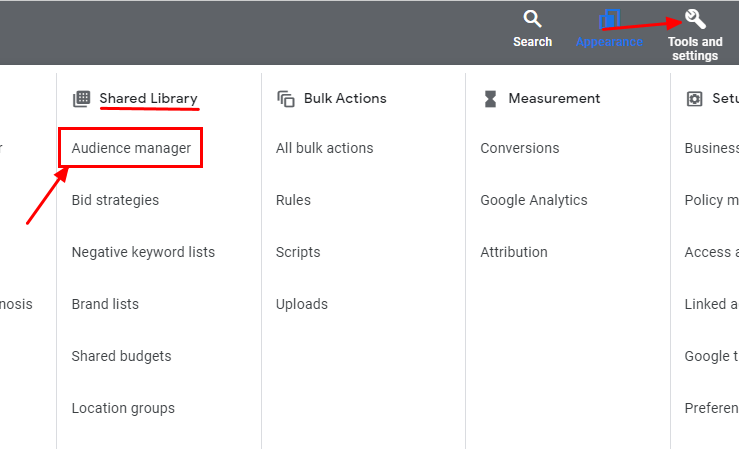Click the Measurement hourglass icon
The image size is (739, 449).
point(490,99)
